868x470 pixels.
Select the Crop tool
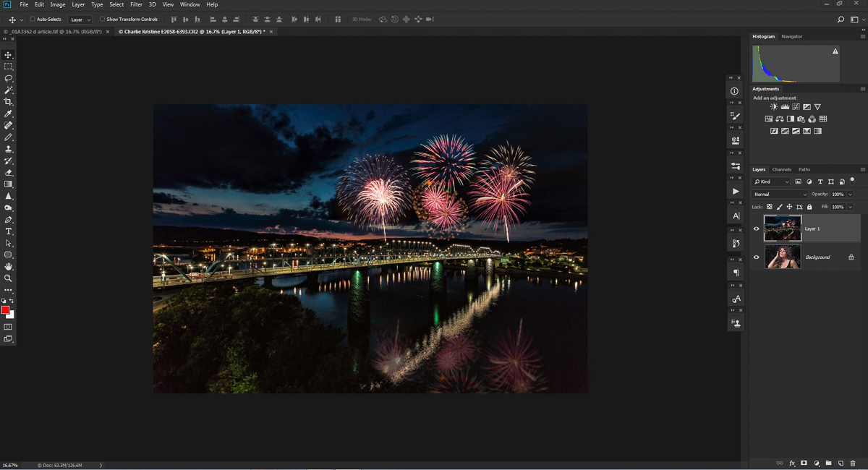(x=9, y=102)
